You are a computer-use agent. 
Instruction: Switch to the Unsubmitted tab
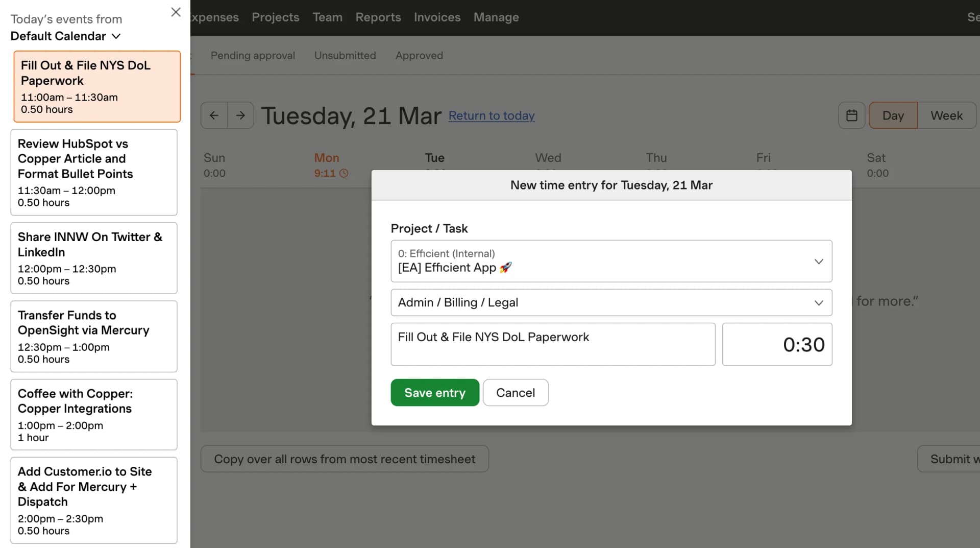coord(345,56)
